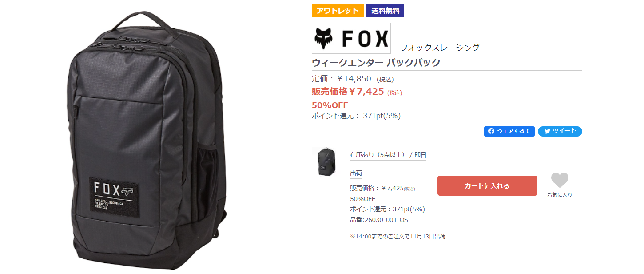Open the FOX brand logo image
Screen dimensions: 644x274
(351, 38)
